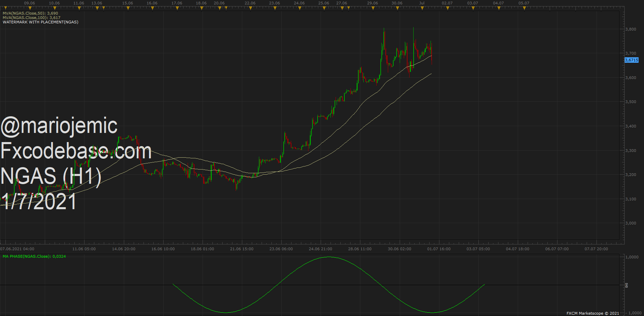Select the MA PHASE(NGAS.Close) oscillator label
The image size is (644, 316).
(34, 256)
